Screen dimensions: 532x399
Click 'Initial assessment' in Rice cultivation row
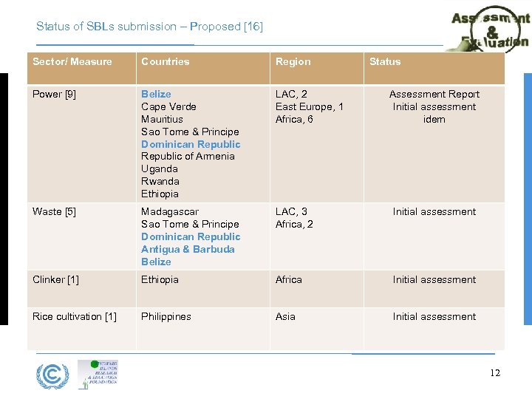[x=434, y=316]
